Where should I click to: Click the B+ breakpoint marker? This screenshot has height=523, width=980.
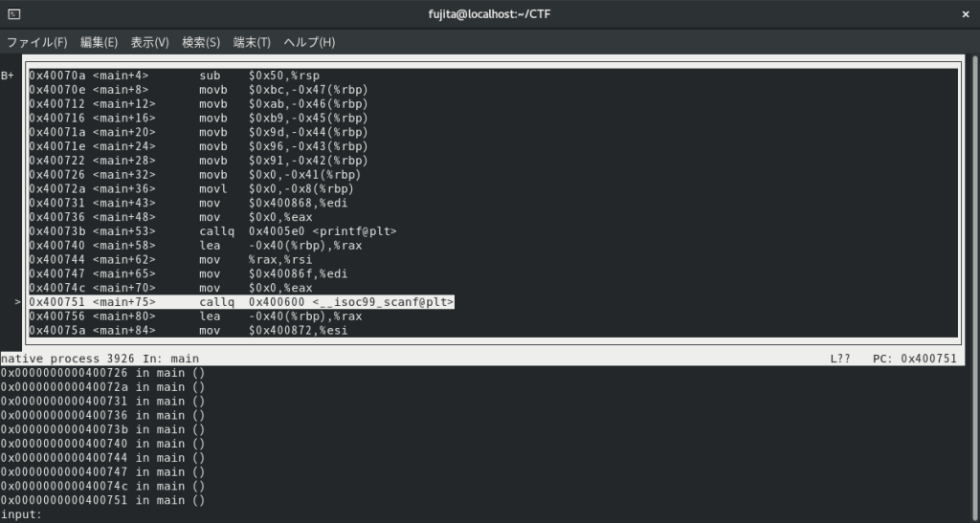click(x=8, y=76)
